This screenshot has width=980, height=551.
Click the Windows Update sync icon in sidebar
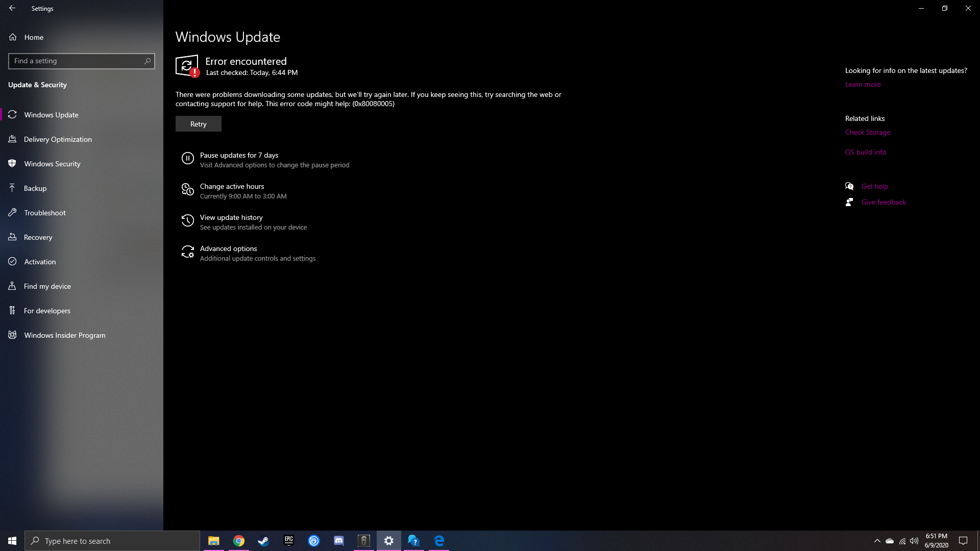pos(12,115)
